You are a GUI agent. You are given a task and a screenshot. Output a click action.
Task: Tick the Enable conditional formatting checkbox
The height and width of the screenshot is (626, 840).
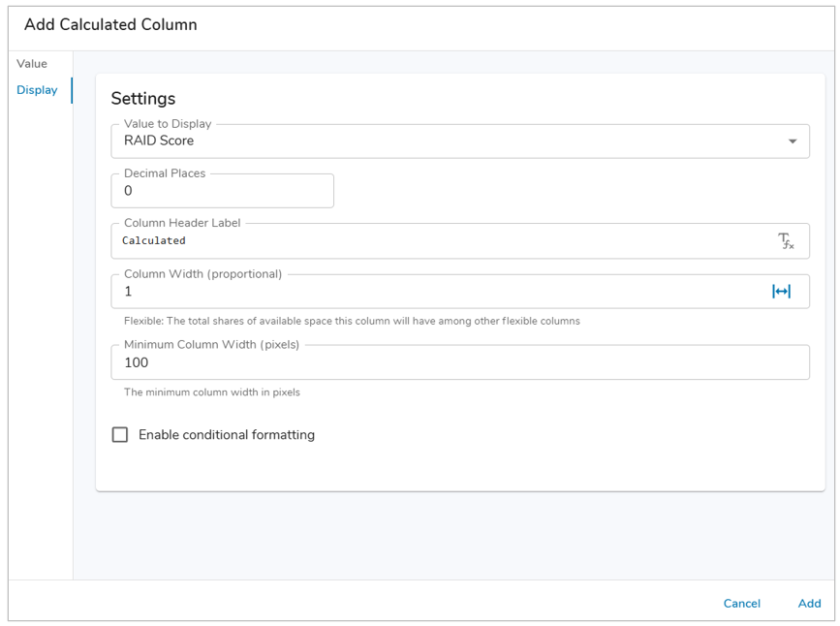click(x=120, y=435)
